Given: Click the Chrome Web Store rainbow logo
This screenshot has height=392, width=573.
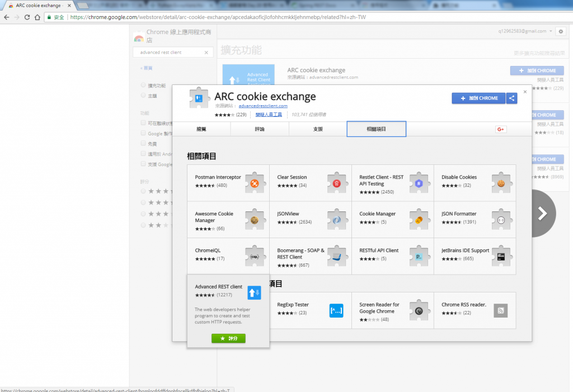Looking at the screenshot, I should pos(139,37).
